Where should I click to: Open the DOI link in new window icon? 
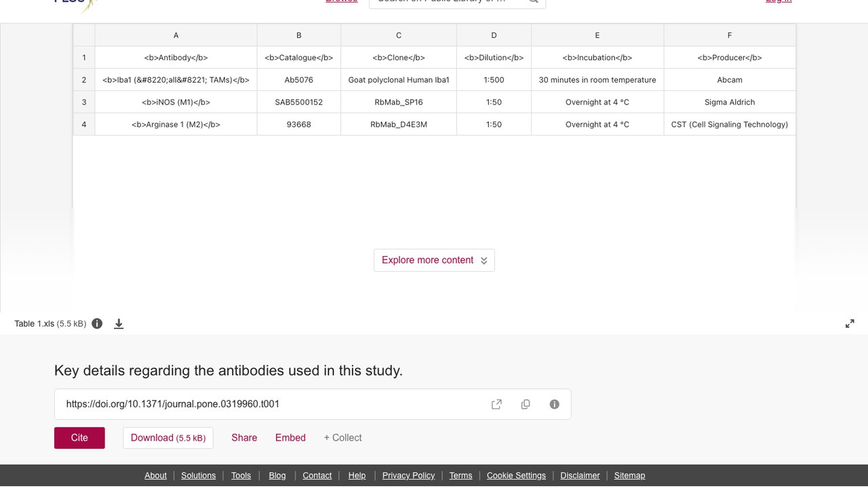(496, 404)
